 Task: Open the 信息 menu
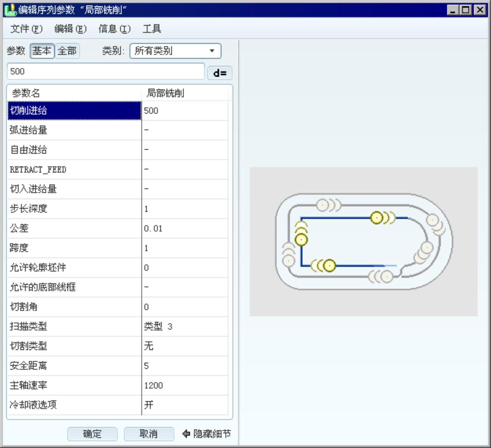pos(114,29)
